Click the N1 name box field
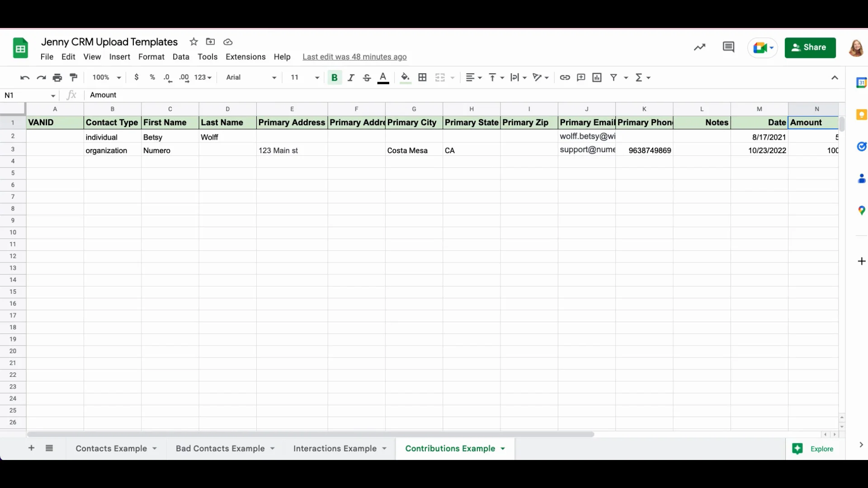This screenshot has height=488, width=868. point(26,95)
